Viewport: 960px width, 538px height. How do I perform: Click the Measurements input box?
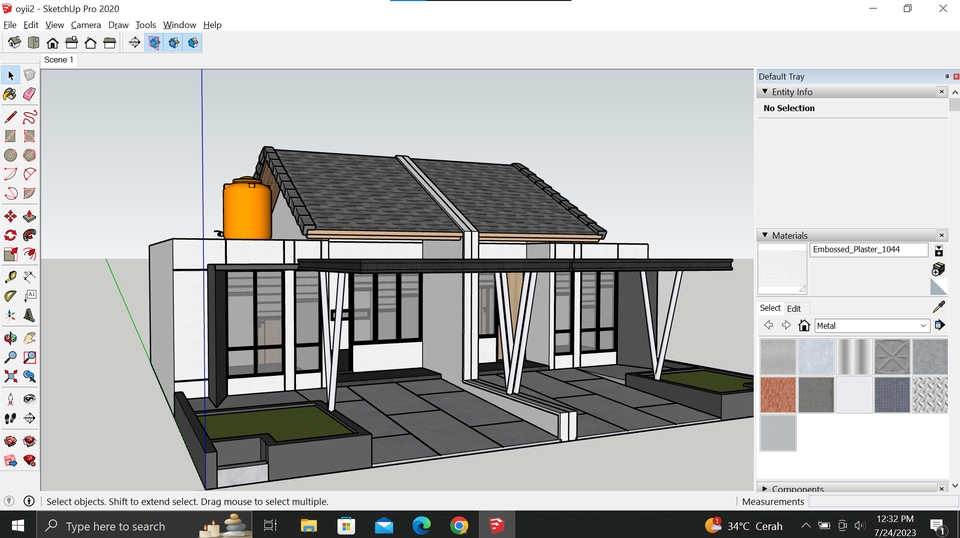click(882, 501)
